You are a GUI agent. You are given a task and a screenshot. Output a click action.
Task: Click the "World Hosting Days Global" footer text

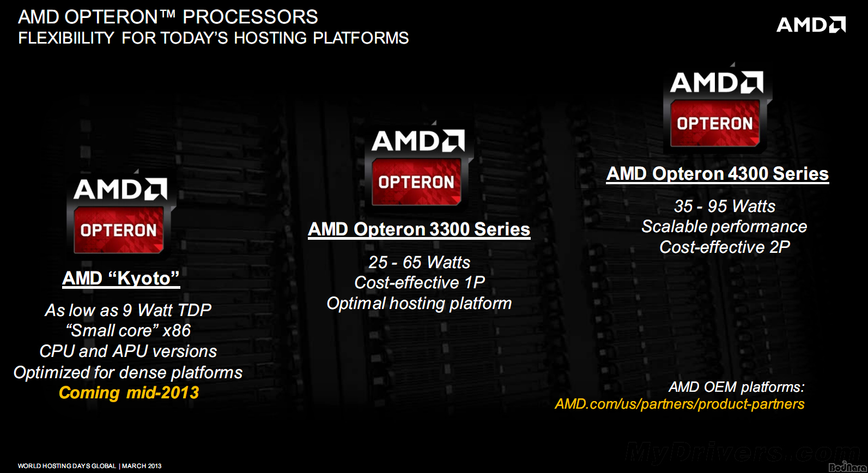click(x=67, y=466)
